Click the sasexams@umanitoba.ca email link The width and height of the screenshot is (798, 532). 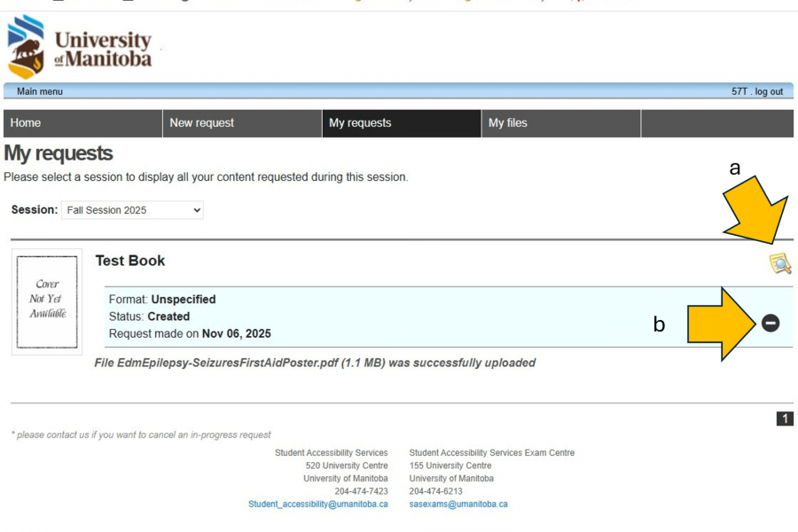click(458, 504)
